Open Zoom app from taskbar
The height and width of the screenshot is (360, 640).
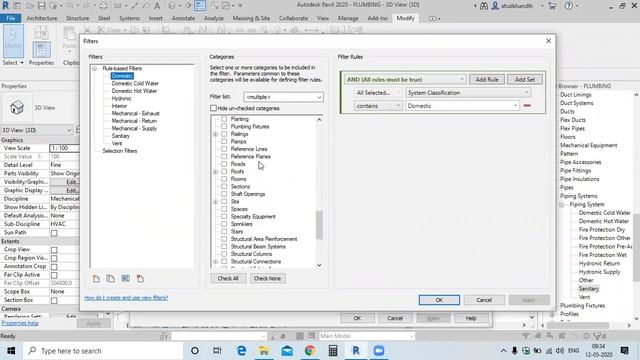coord(379,351)
